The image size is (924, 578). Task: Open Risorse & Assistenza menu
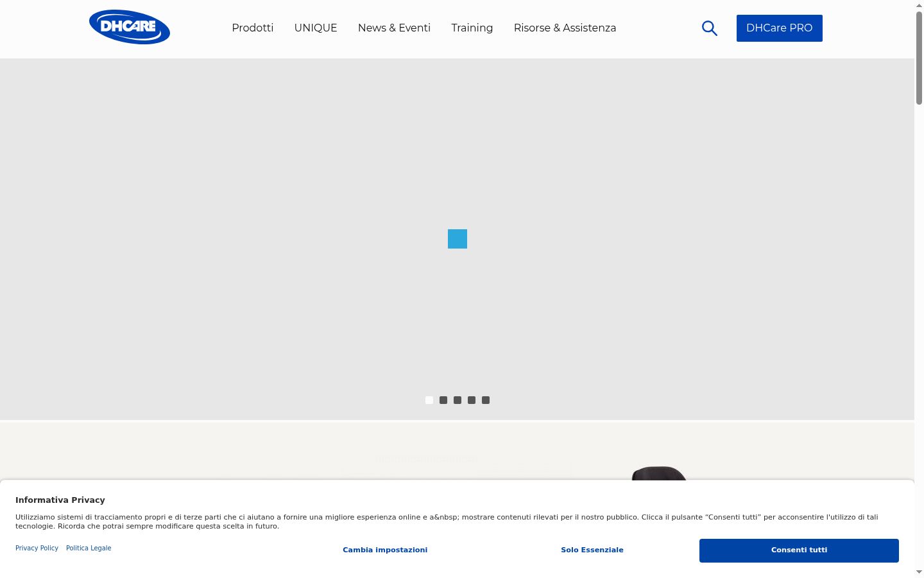[565, 28]
